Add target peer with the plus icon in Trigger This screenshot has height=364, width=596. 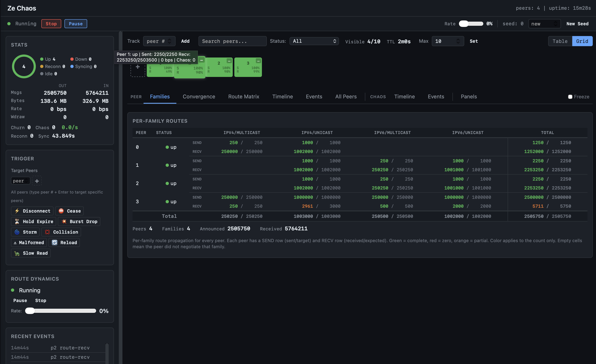(37, 181)
